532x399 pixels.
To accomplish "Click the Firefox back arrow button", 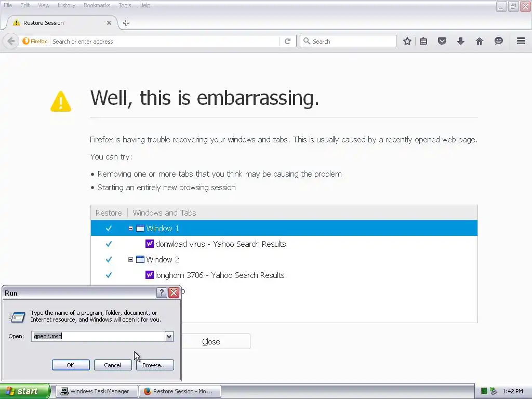I will (x=11, y=41).
